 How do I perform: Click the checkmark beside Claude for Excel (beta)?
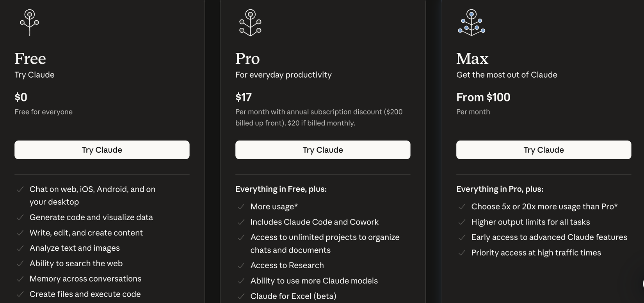click(x=241, y=296)
